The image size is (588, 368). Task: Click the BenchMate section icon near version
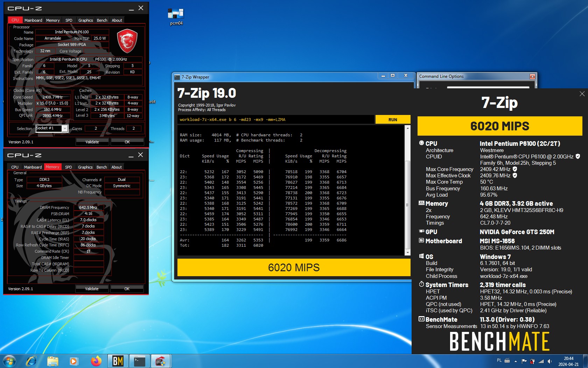click(421, 319)
